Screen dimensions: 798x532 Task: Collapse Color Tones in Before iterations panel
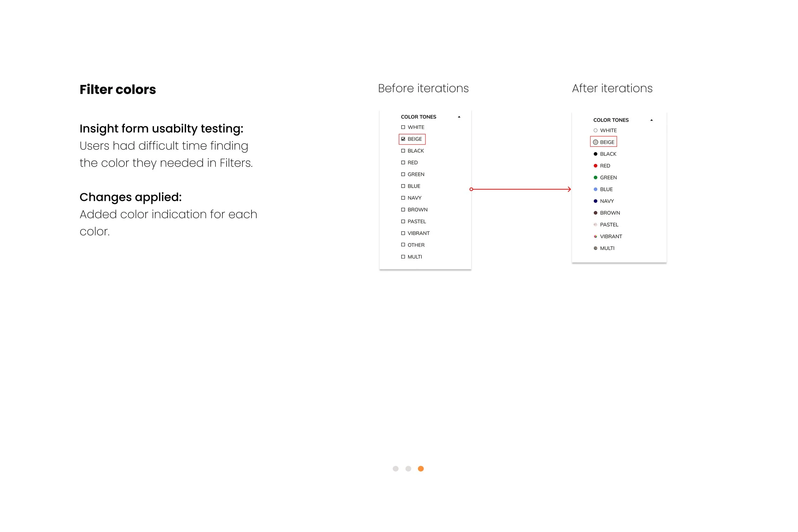click(459, 117)
